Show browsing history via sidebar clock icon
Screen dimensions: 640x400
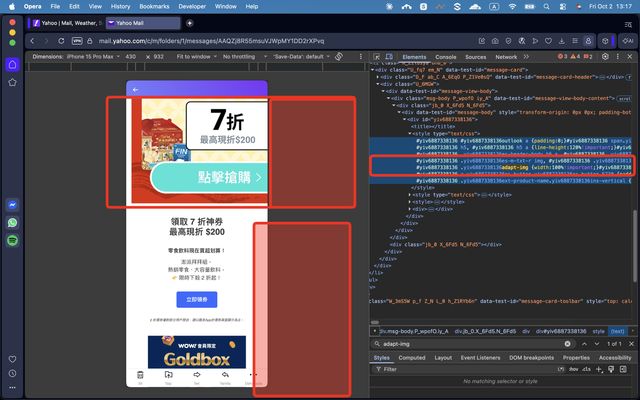pyautogui.click(x=12, y=373)
